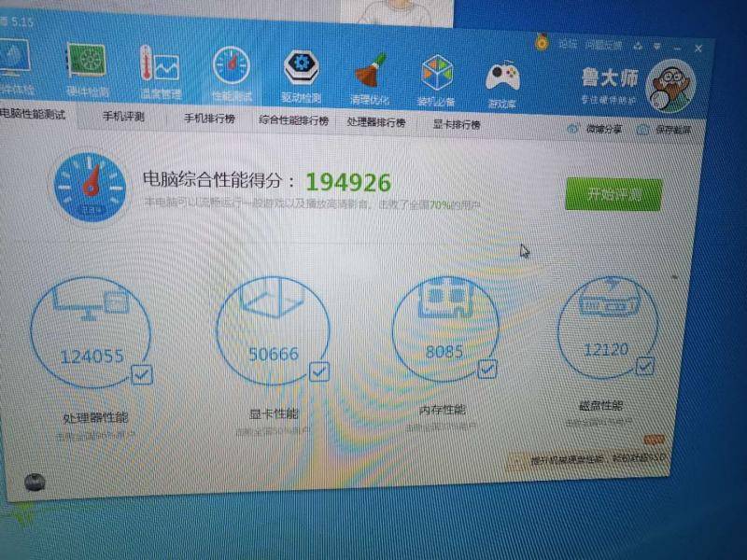
Task: Toggle the 显卡性能 checkbox
Action: click(x=319, y=371)
